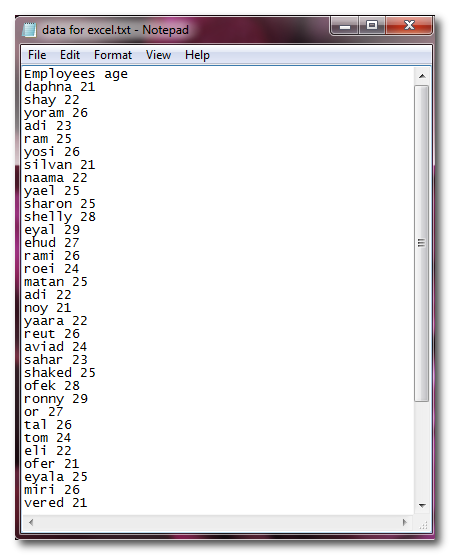The width and height of the screenshot is (450, 555).
Task: Click the vertical scrollbar up arrow
Action: [x=422, y=76]
